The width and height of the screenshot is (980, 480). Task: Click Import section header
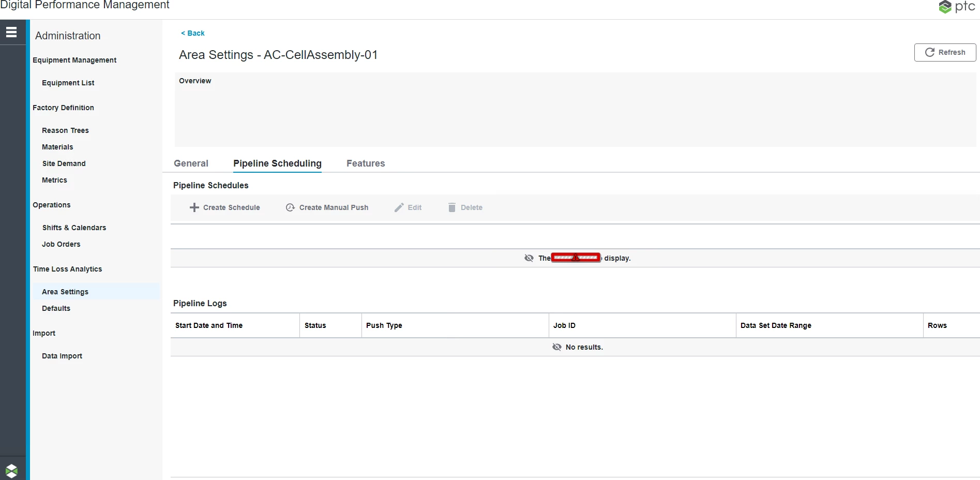[44, 333]
